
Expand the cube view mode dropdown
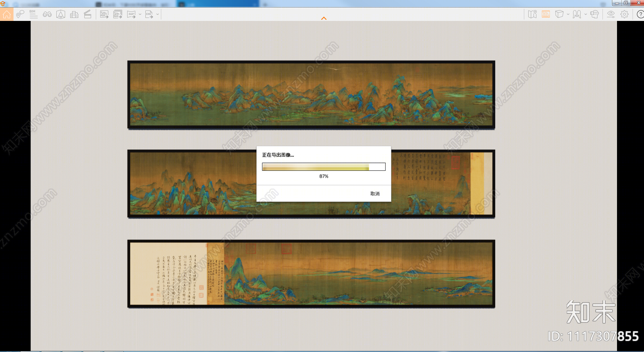[568, 14]
